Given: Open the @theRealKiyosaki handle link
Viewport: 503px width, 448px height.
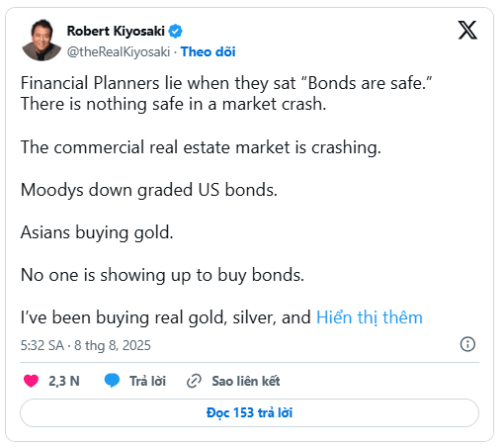Looking at the screenshot, I should [x=119, y=51].
